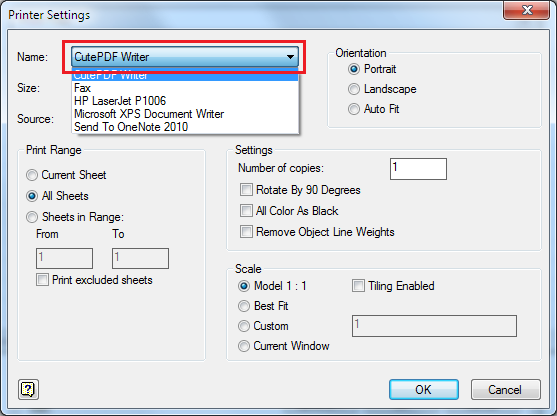Viewport: 557px width, 416px height.
Task: Enable All Color As Black
Action: [x=246, y=211]
